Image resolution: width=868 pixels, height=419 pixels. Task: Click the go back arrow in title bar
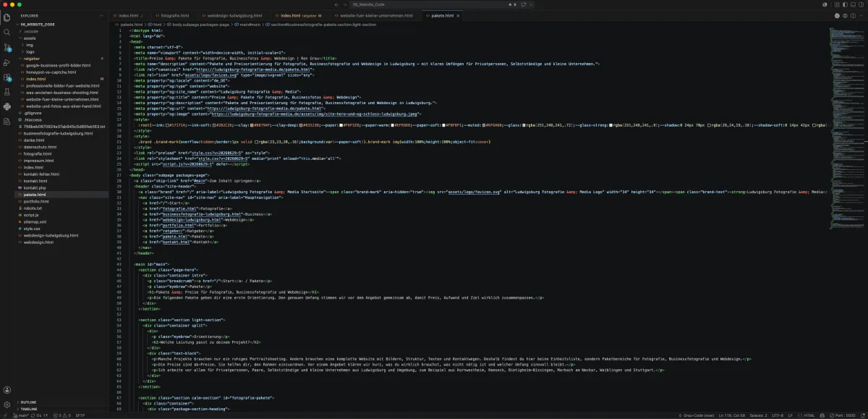(x=337, y=4)
